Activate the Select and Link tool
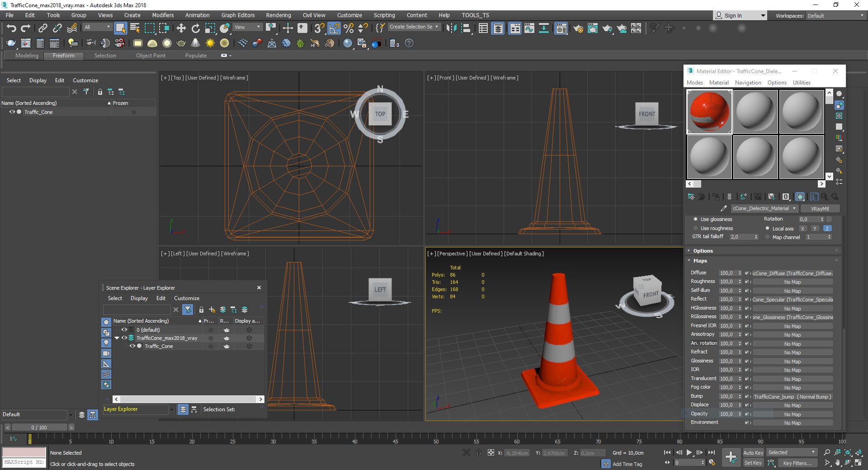The image size is (868, 470). 42,28
